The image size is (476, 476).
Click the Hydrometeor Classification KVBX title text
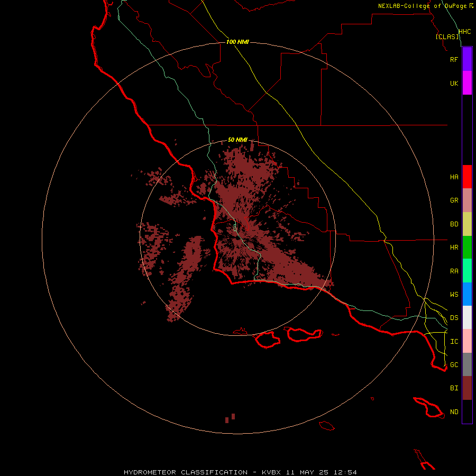(x=240, y=472)
